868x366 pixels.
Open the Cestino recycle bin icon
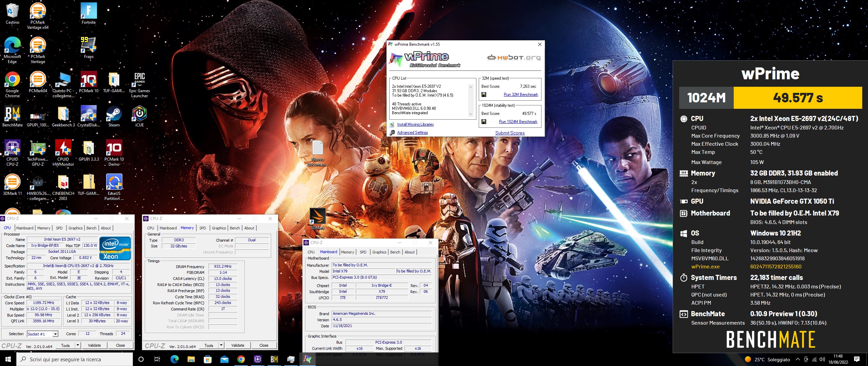(13, 14)
